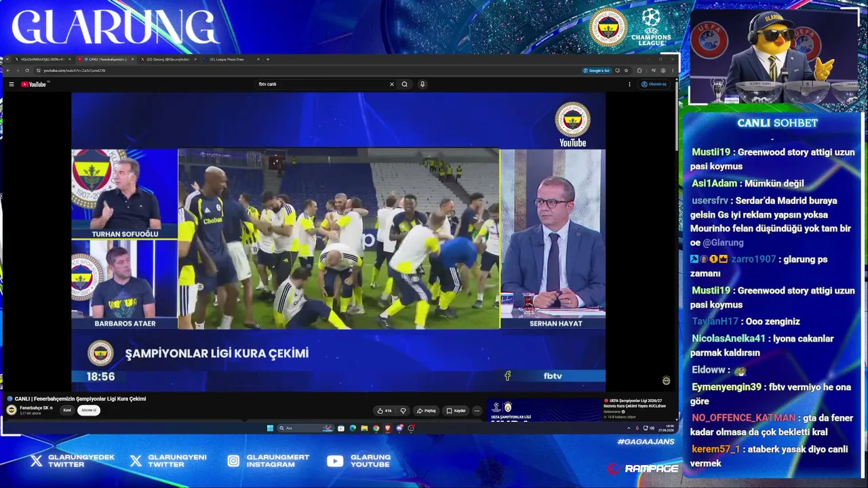Start voice search with the microphone icon

pyautogui.click(x=422, y=85)
